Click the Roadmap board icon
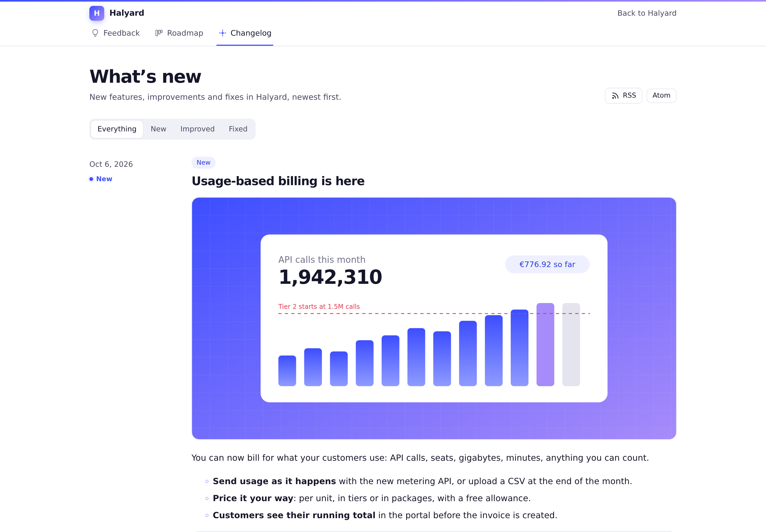 [x=159, y=33]
